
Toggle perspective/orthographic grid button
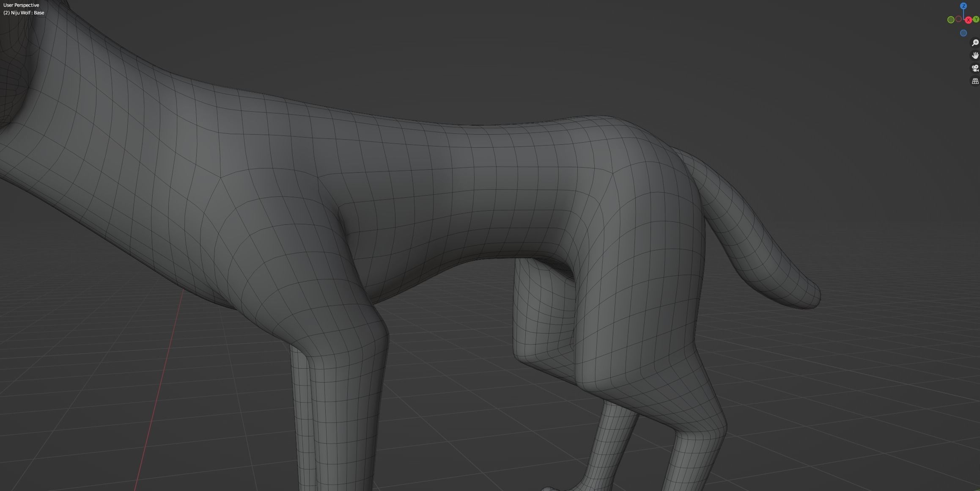coord(975,81)
